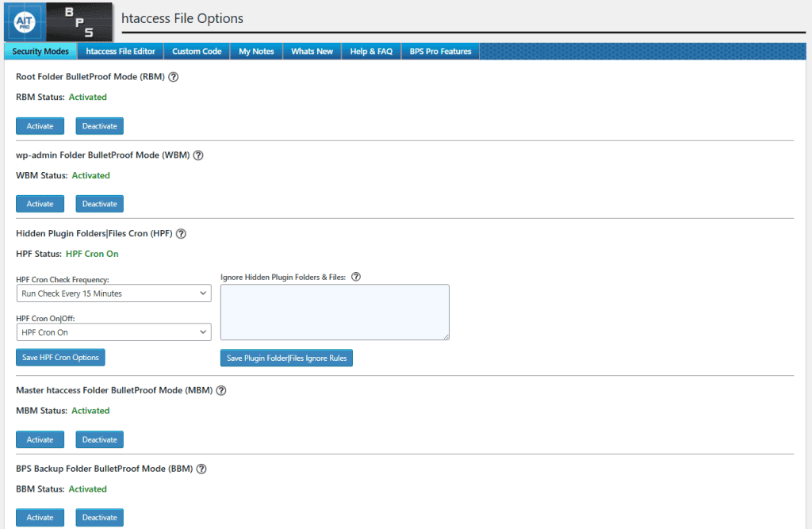The width and height of the screenshot is (812, 529).
Task: Click the RBM Status Activated text
Action: click(x=87, y=97)
